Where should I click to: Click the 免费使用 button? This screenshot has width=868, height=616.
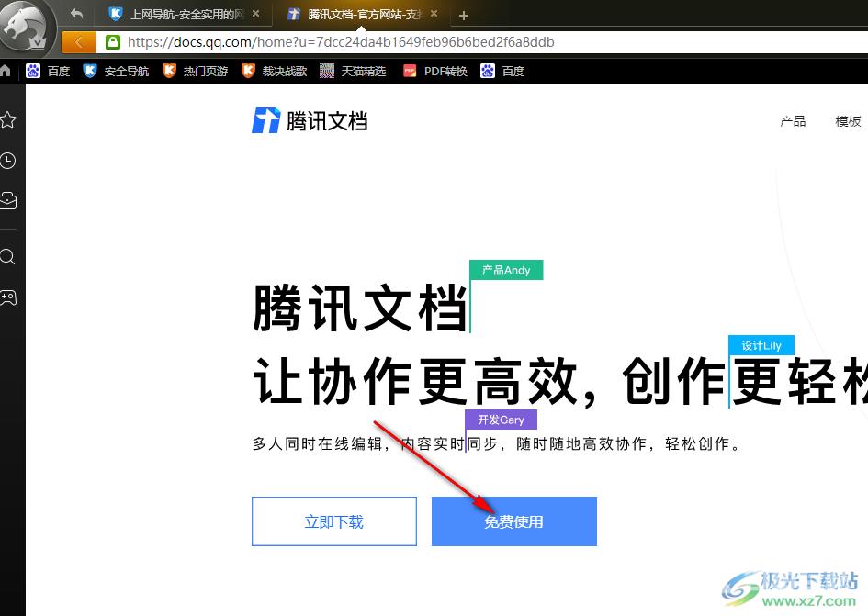coord(514,521)
